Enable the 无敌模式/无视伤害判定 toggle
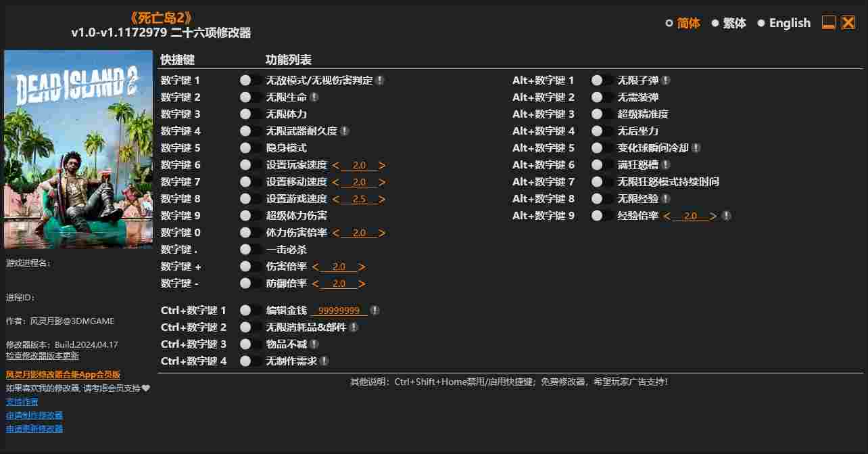 point(251,80)
